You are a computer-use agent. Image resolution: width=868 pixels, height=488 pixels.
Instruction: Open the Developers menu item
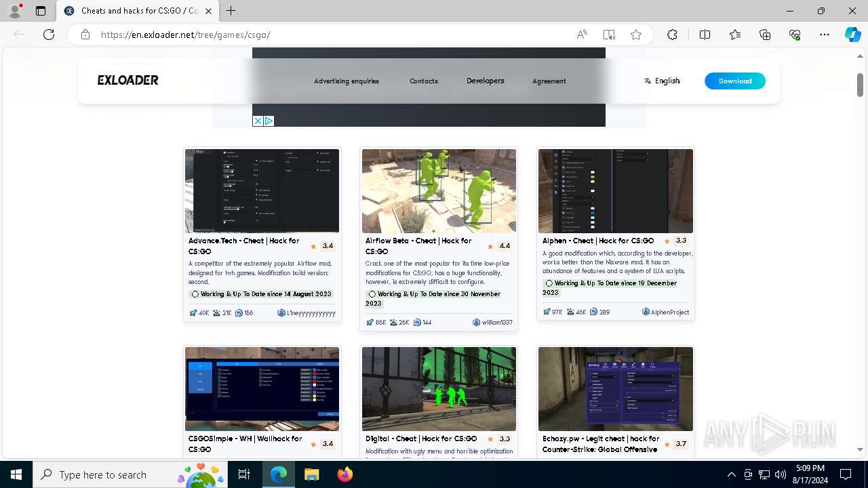tap(486, 81)
